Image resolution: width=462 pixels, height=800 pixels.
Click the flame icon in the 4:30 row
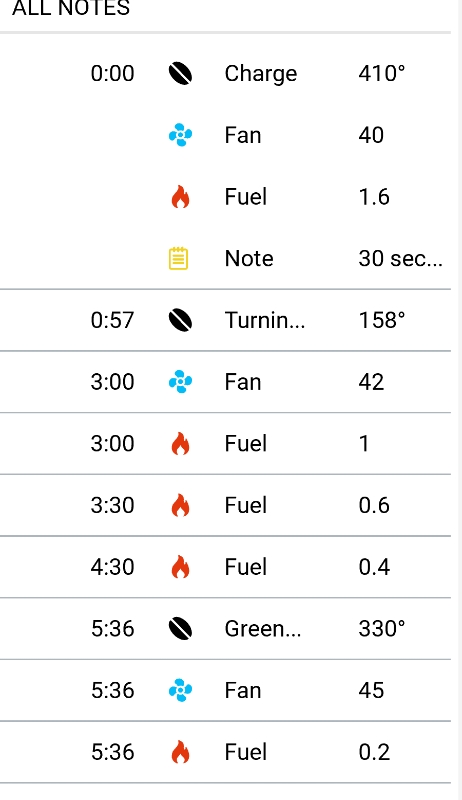click(180, 567)
